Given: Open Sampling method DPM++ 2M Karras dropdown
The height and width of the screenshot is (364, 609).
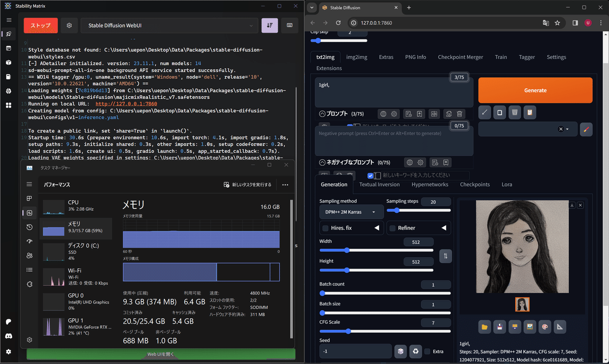Looking at the screenshot, I should (x=351, y=212).
